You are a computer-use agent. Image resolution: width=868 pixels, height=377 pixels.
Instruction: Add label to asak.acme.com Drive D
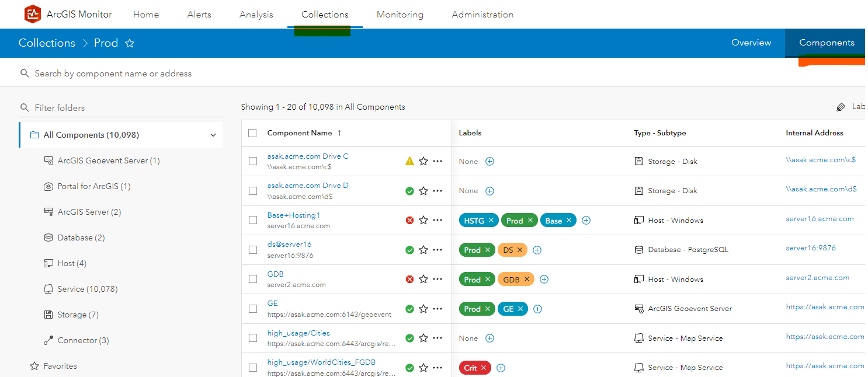coord(490,191)
